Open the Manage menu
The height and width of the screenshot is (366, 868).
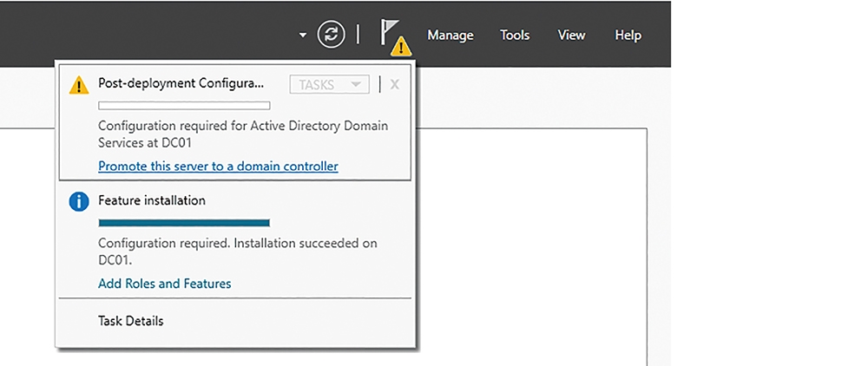[x=450, y=36]
